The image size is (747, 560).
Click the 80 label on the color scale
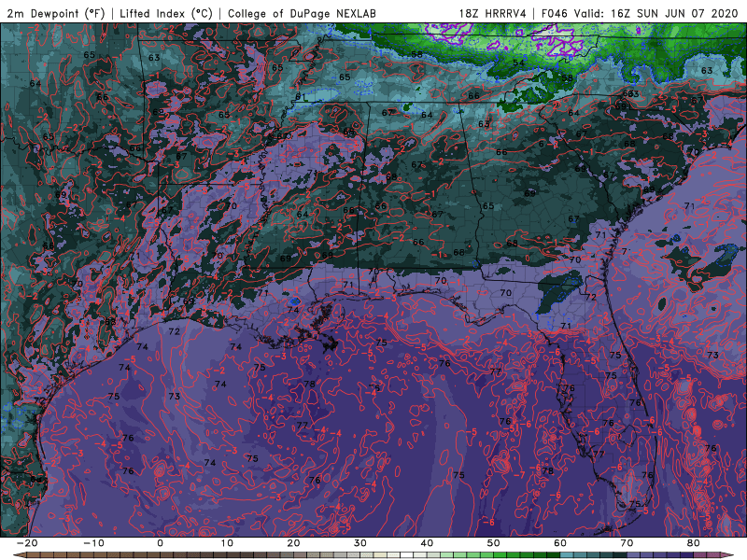pos(694,543)
